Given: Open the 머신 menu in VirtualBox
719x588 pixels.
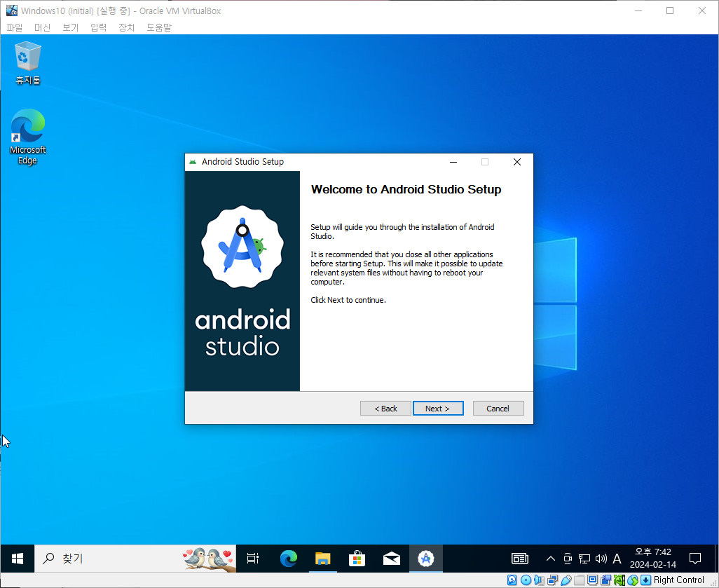Looking at the screenshot, I should tap(42, 27).
